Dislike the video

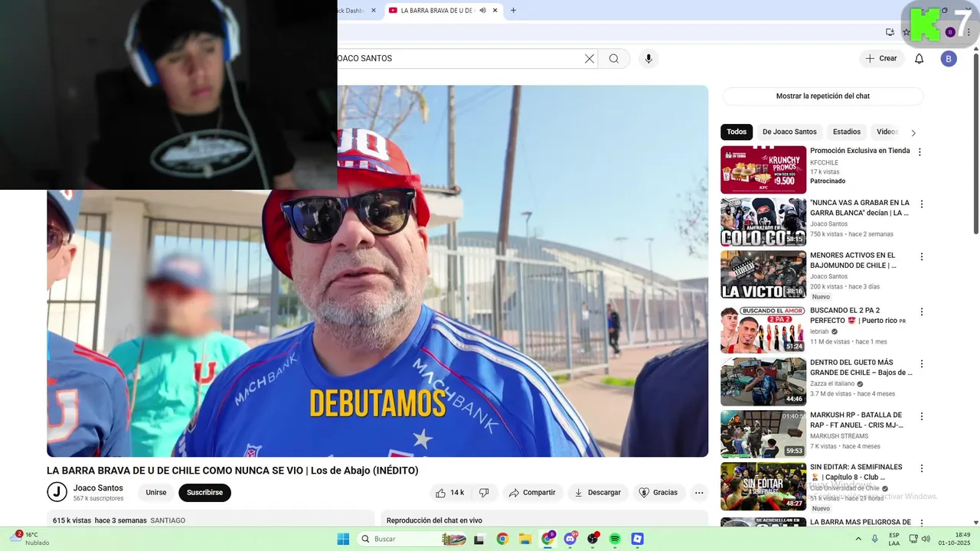(x=484, y=493)
